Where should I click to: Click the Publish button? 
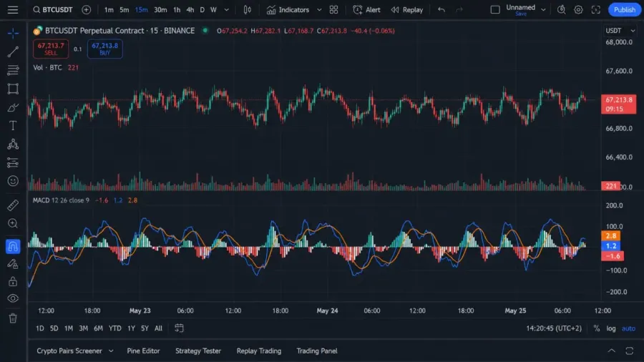[x=624, y=9]
